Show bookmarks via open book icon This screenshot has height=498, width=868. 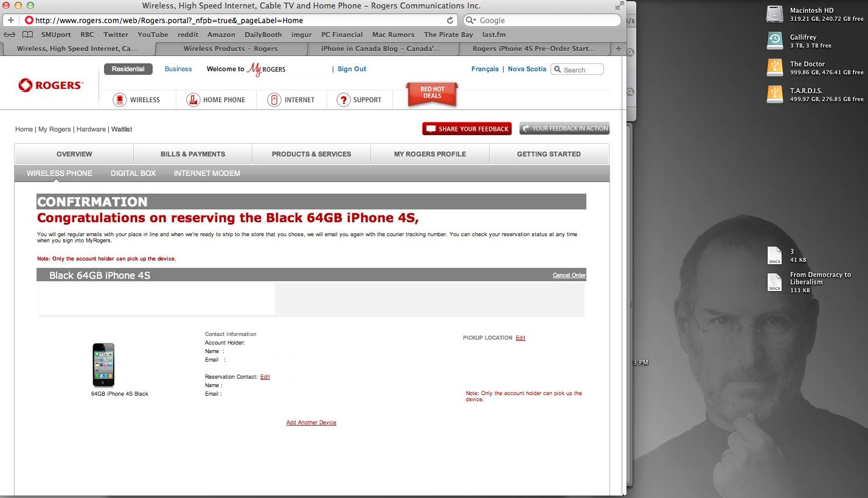pyautogui.click(x=28, y=35)
